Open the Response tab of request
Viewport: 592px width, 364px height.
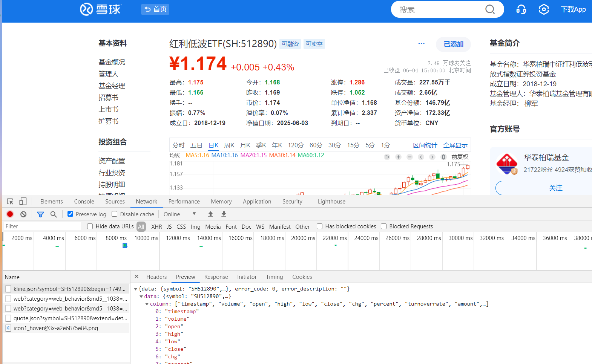pyautogui.click(x=216, y=277)
